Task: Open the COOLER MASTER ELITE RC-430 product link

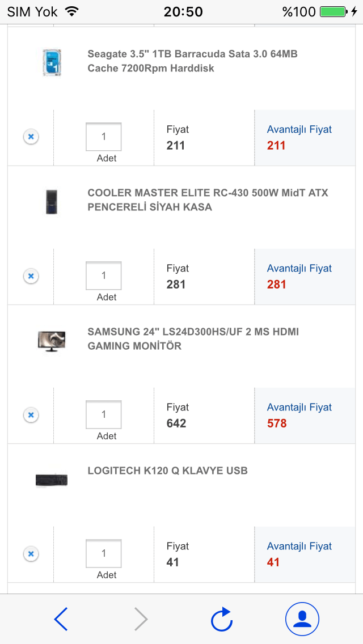Action: 208,200
